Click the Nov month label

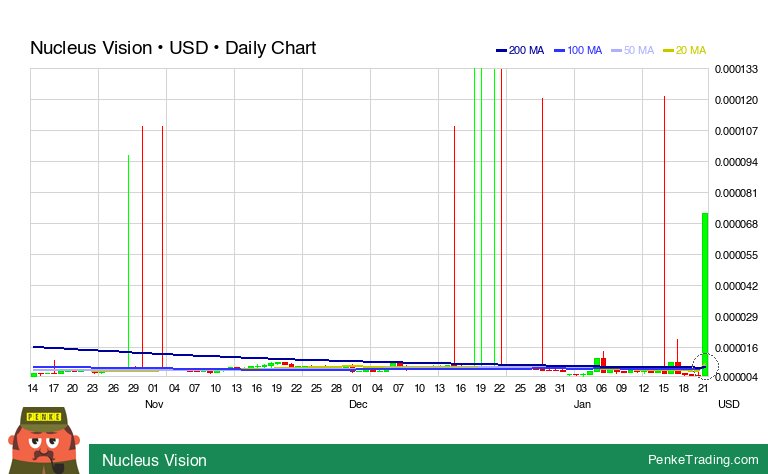(154, 404)
